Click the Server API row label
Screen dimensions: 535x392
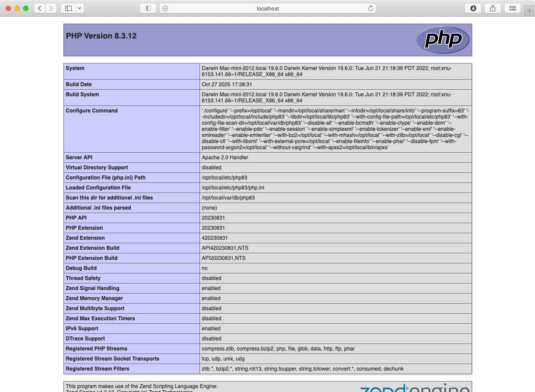79,157
